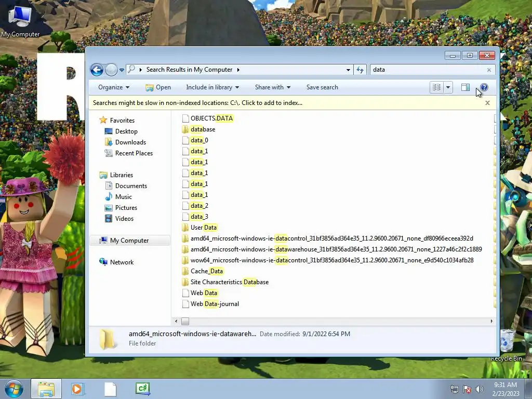
Task: Open the Share with menu
Action: tap(272, 87)
